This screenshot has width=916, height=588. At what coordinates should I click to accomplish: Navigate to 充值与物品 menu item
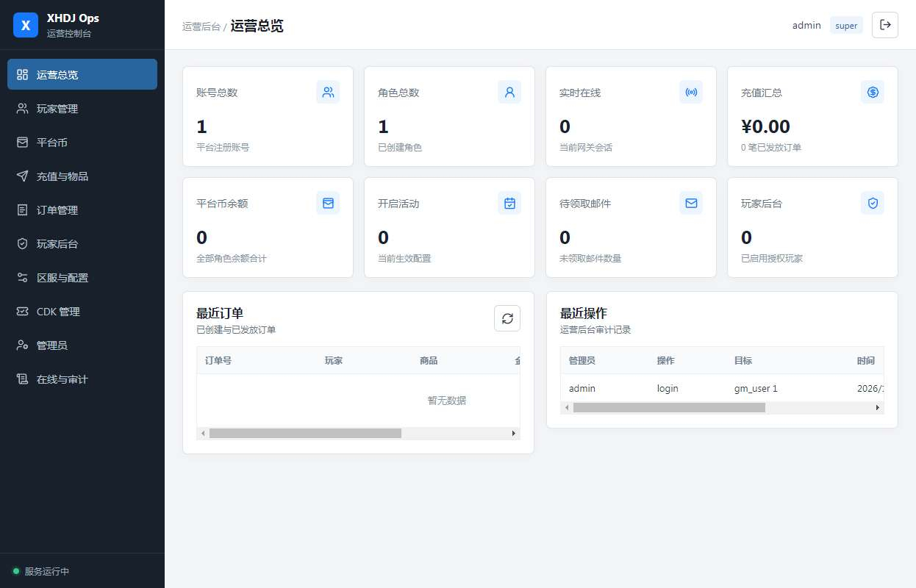(82, 176)
